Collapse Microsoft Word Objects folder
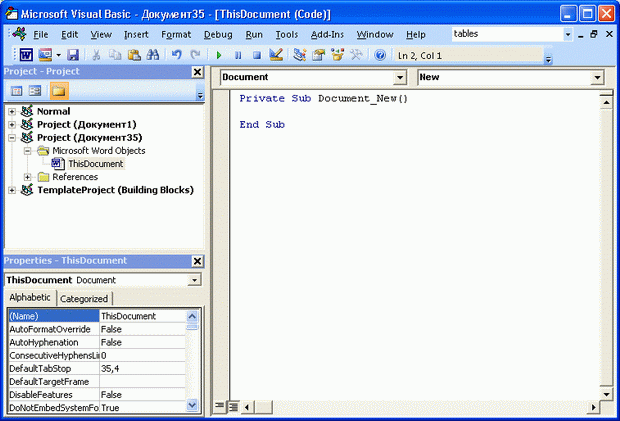The height and width of the screenshot is (421, 620). point(27,151)
